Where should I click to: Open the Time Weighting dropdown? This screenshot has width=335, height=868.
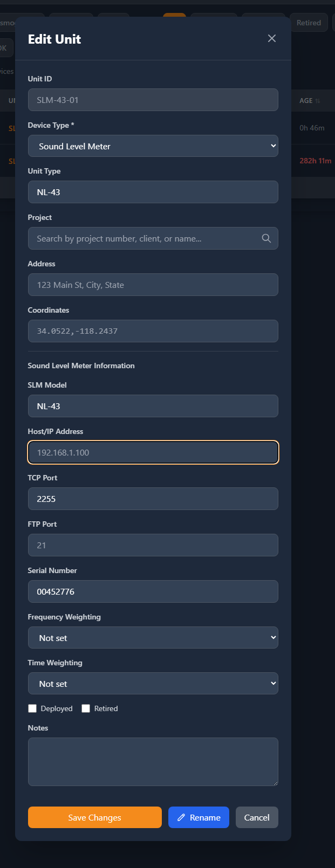click(x=153, y=684)
